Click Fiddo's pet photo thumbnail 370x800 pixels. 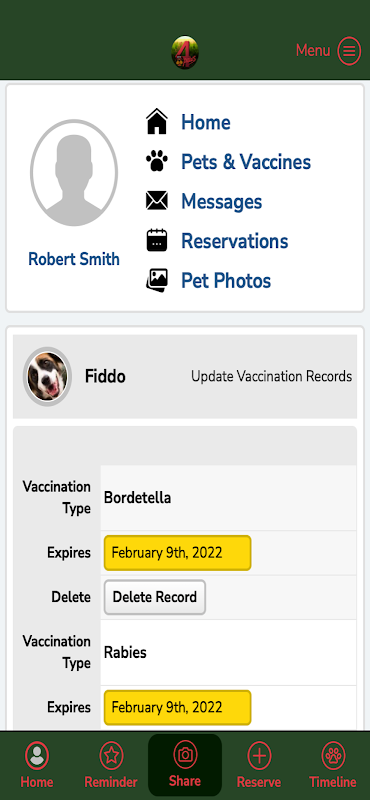tap(47, 377)
